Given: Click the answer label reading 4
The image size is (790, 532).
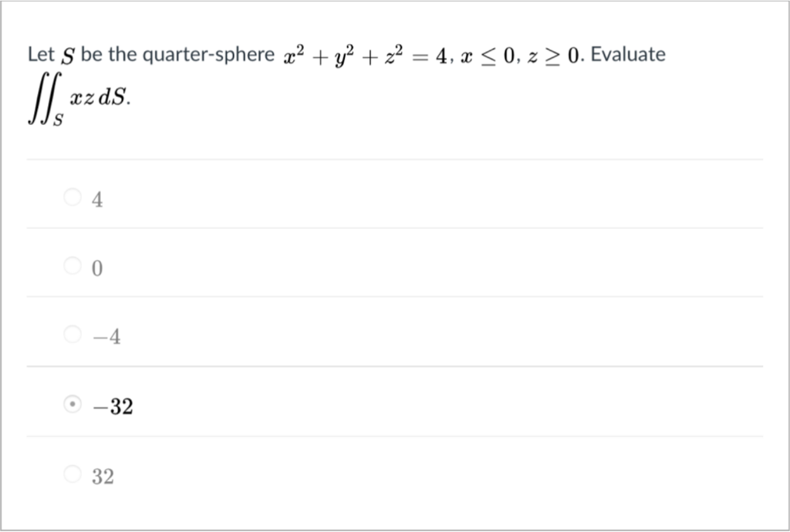Looking at the screenshot, I should (96, 198).
